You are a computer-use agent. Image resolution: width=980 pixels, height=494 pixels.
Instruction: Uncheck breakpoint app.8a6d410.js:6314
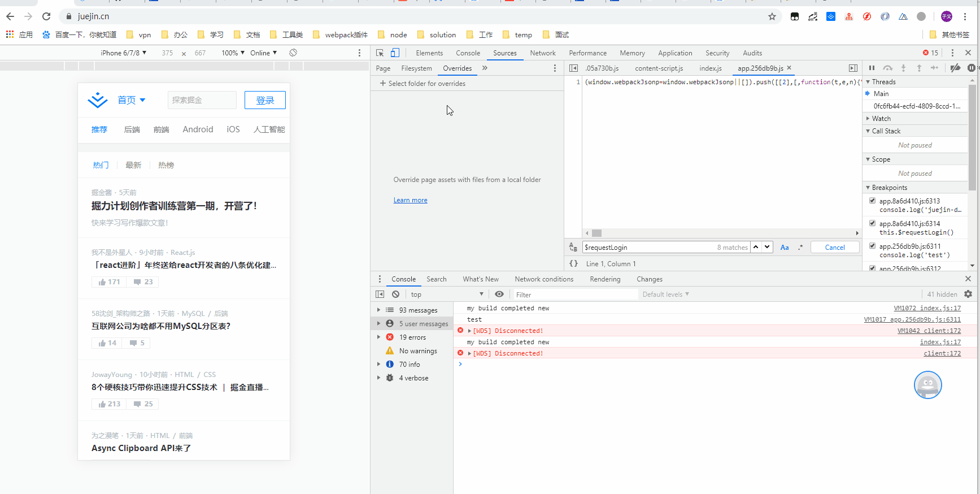point(872,223)
